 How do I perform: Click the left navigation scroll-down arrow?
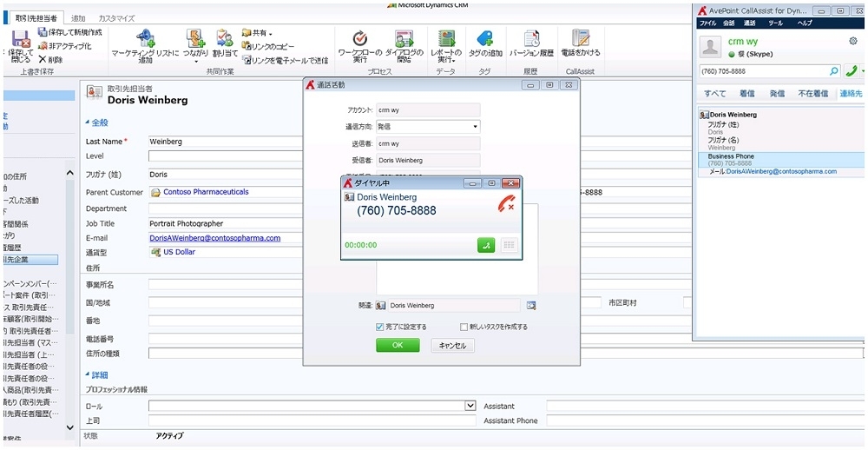tap(69, 427)
